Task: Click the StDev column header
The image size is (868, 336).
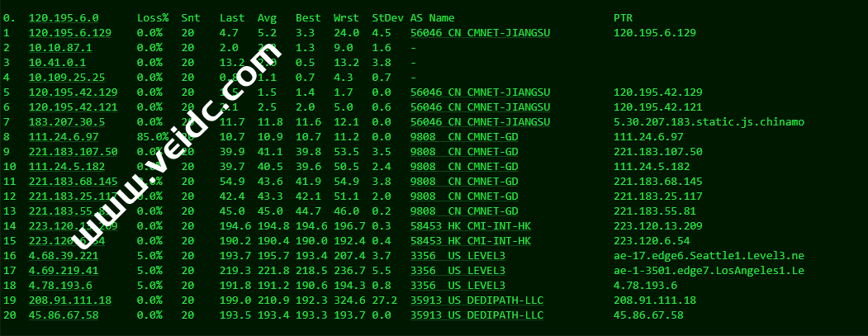Action: click(387, 18)
